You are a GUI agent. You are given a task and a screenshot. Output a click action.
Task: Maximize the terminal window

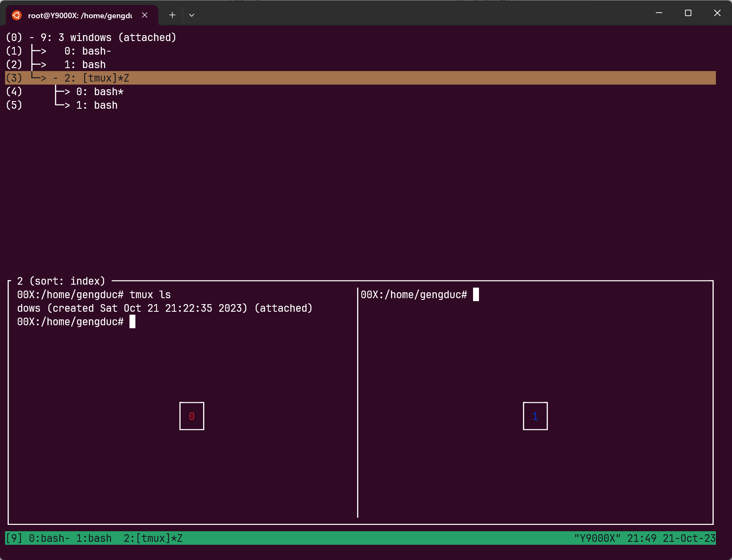pos(688,13)
